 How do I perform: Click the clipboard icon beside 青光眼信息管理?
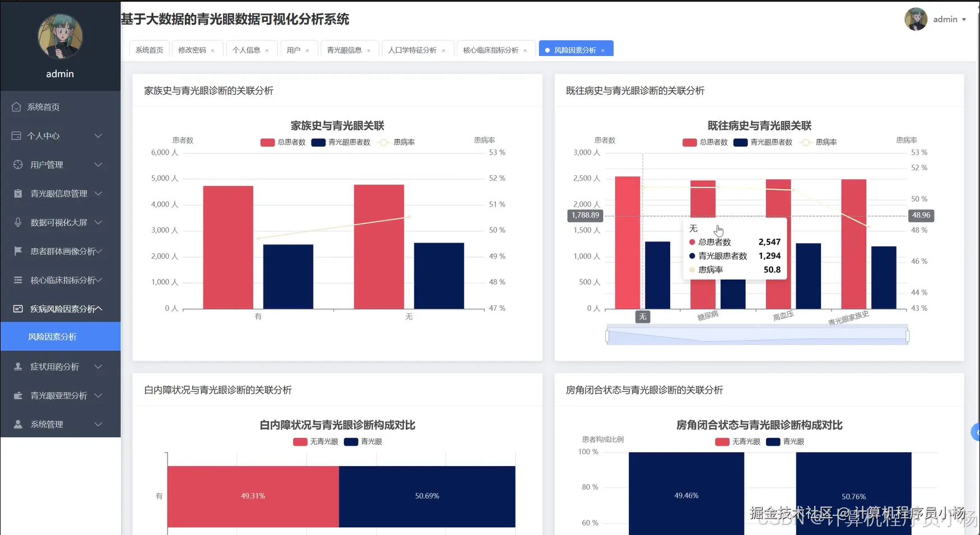coord(18,193)
